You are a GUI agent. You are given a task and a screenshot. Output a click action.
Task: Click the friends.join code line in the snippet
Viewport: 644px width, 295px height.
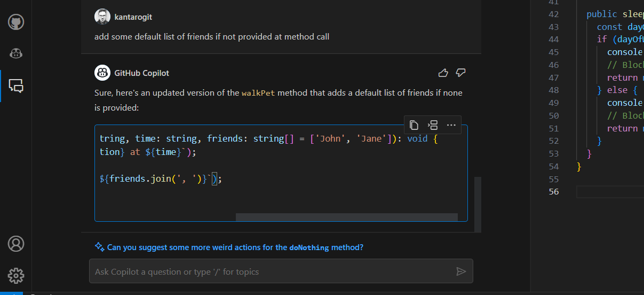tap(161, 179)
